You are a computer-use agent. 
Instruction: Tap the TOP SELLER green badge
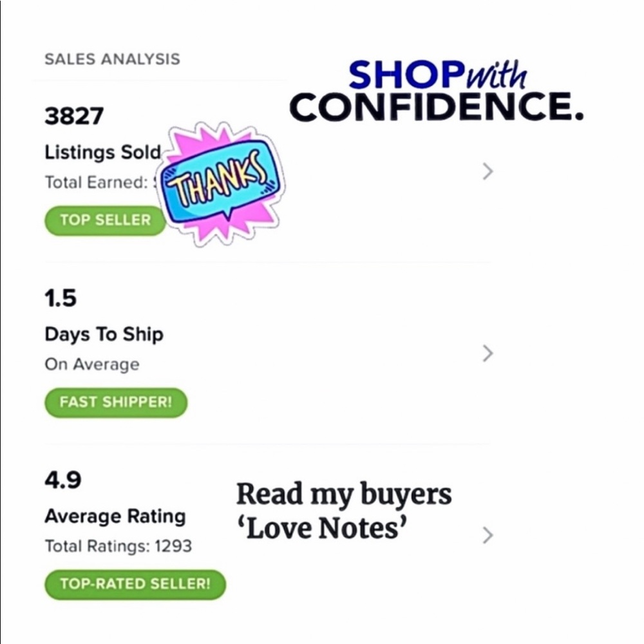tap(106, 220)
